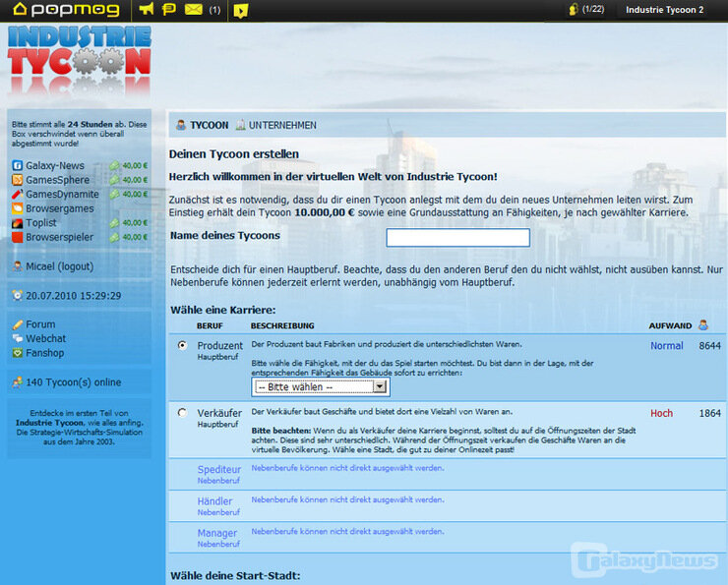Viewport: 728px width, 585px height.
Task: Vote on Galaxy-News
Action: (55, 165)
